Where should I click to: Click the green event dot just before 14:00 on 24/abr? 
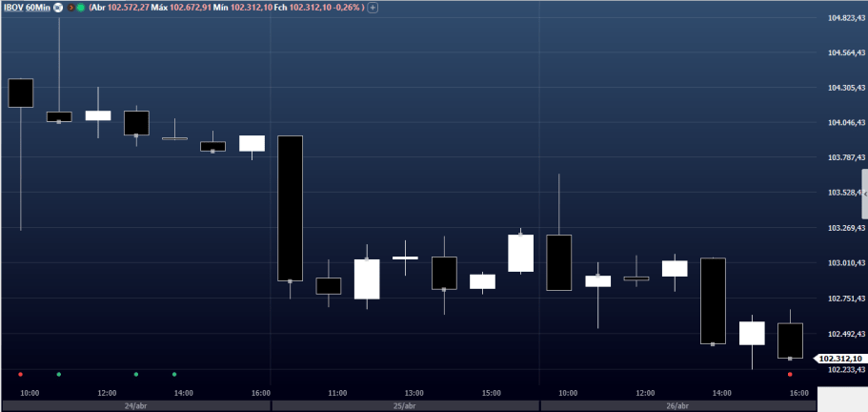(174, 374)
